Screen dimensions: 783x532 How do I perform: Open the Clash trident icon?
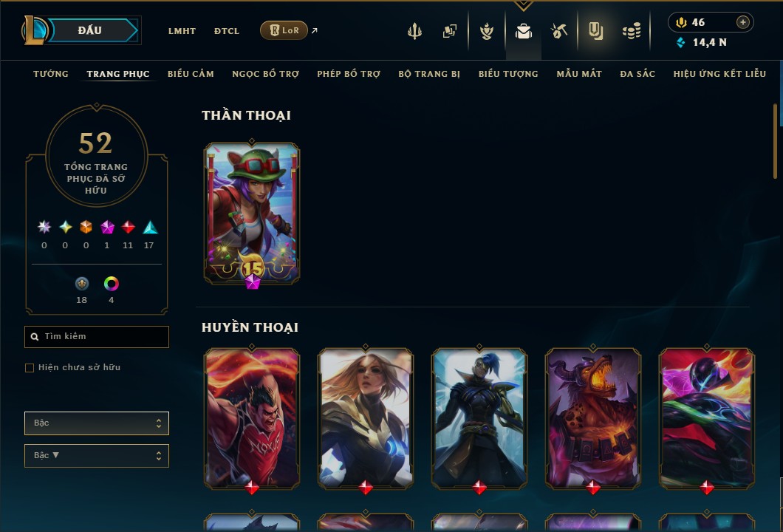414,31
